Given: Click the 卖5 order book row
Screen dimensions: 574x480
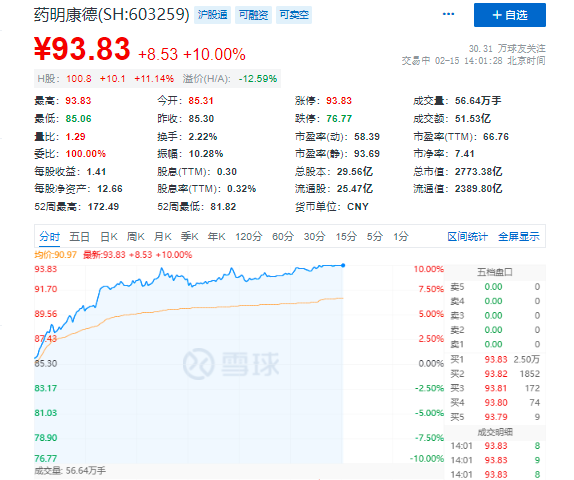Looking at the screenshot, I should (495, 287).
